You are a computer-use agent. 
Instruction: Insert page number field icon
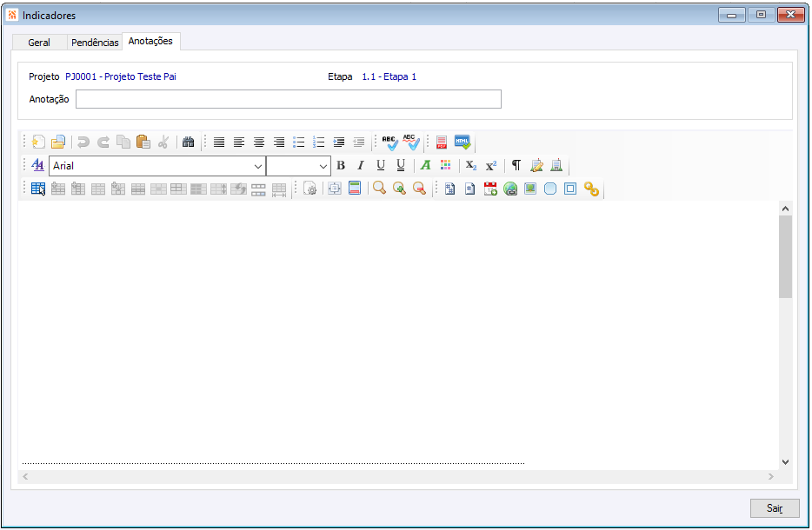click(x=469, y=189)
